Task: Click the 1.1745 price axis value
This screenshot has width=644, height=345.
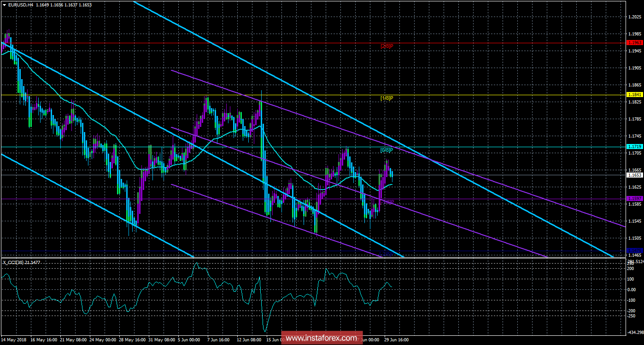Action: pos(635,136)
